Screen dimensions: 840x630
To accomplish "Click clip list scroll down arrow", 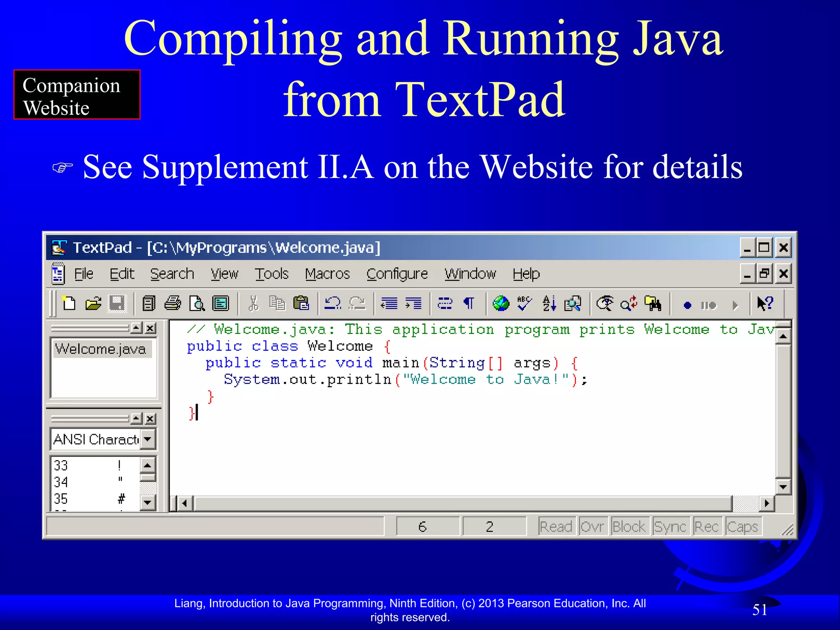I will 148,502.
